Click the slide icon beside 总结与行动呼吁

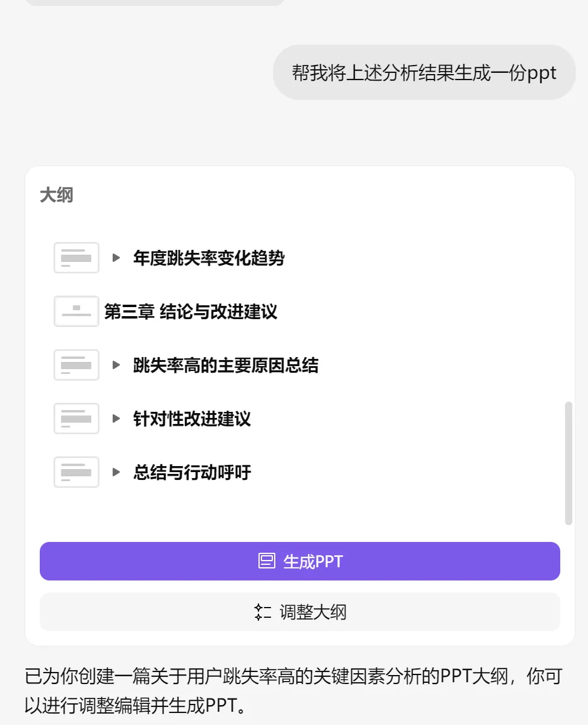[x=77, y=472]
